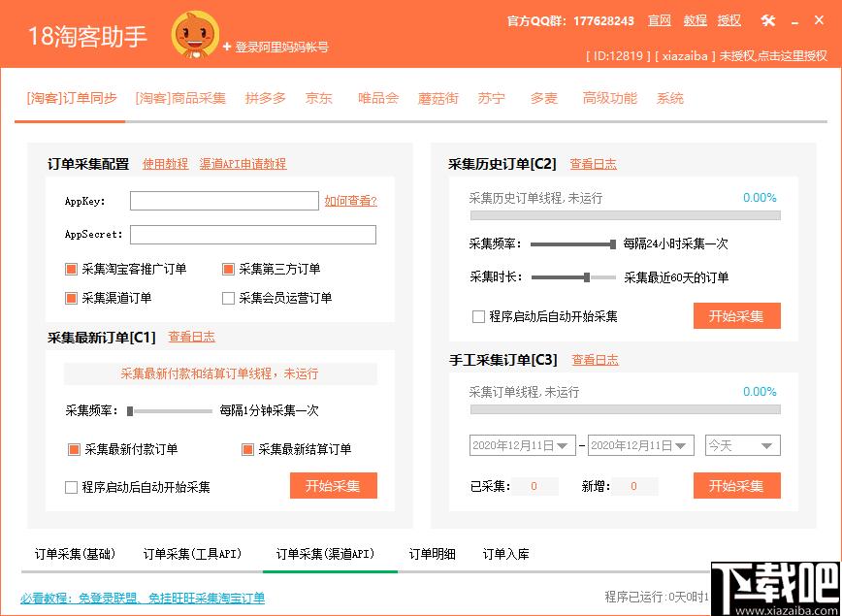
Task: Click the orange mascot avatar icon
Action: (x=195, y=35)
